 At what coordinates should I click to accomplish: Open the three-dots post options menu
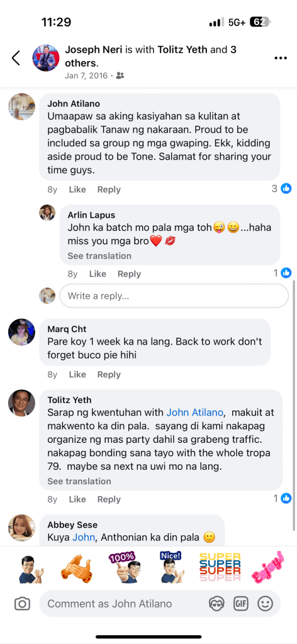[x=281, y=58]
